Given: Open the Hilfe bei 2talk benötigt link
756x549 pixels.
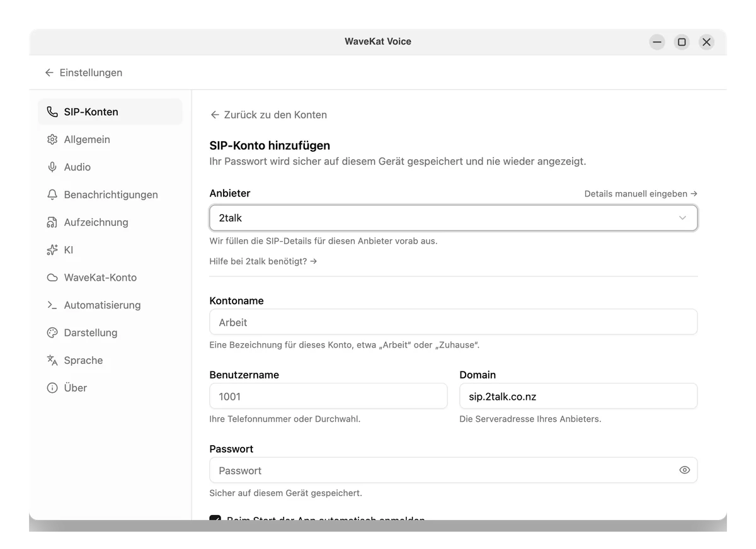Looking at the screenshot, I should 263,261.
